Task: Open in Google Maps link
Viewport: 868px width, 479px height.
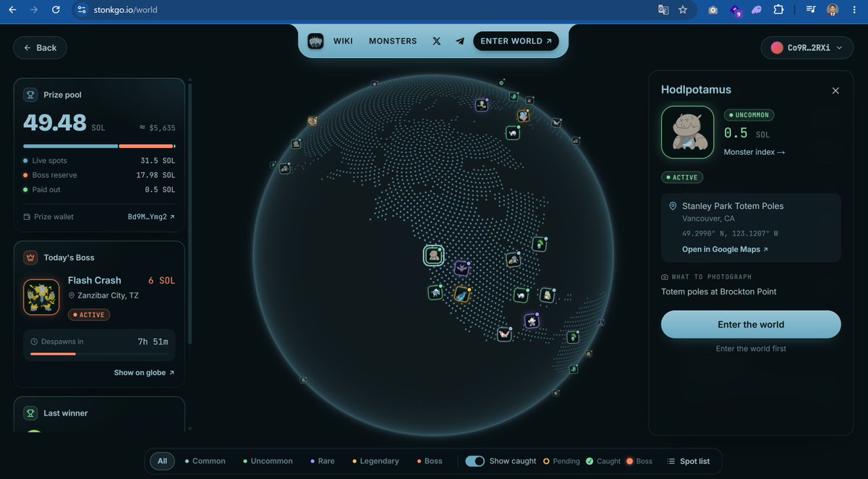Action: [x=725, y=249]
